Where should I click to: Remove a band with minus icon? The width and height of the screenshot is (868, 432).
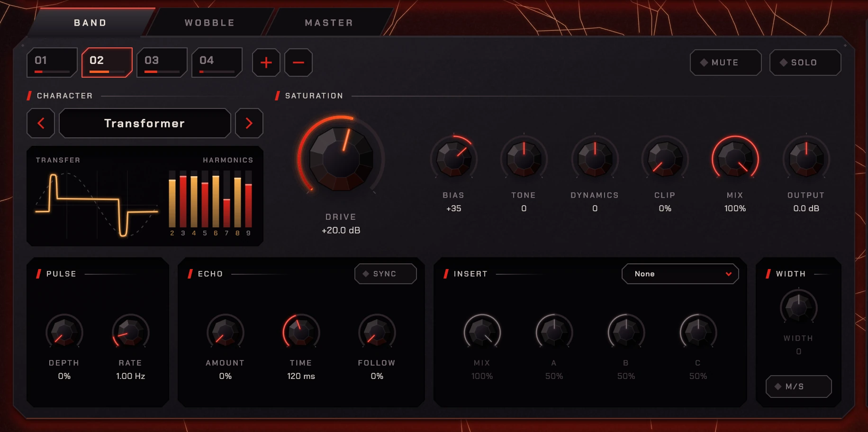[298, 63]
